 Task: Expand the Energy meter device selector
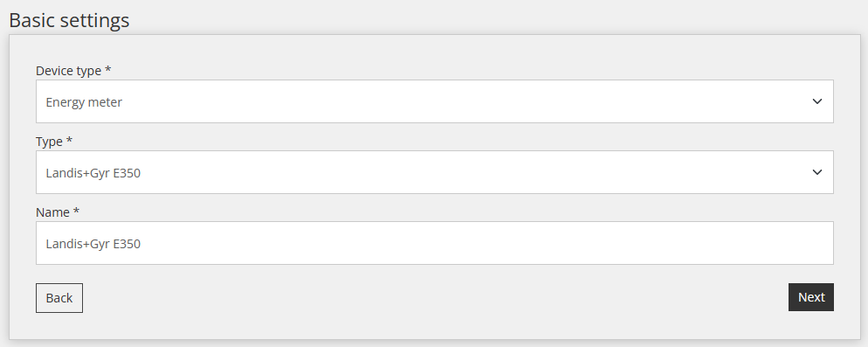435,101
